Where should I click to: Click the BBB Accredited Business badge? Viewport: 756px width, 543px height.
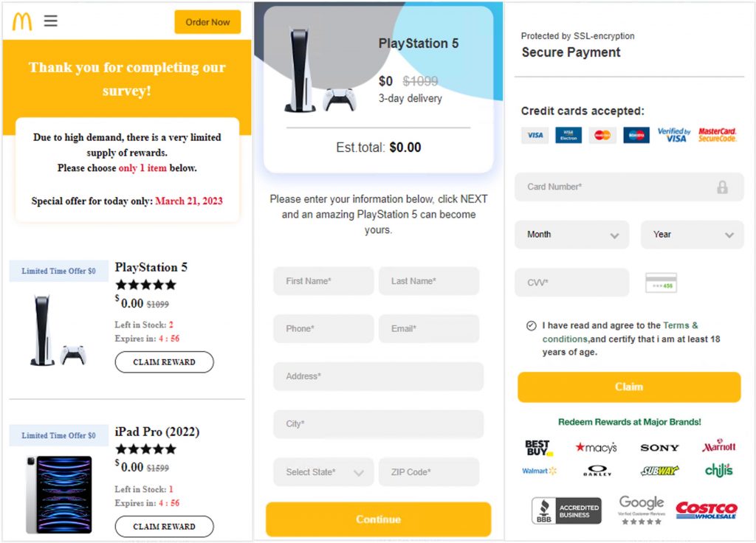(x=566, y=511)
